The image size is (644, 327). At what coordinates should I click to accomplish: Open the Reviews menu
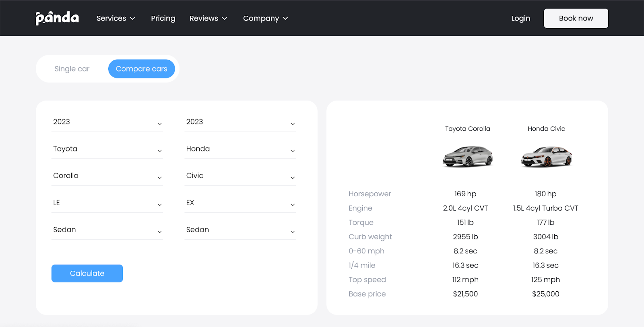click(208, 19)
